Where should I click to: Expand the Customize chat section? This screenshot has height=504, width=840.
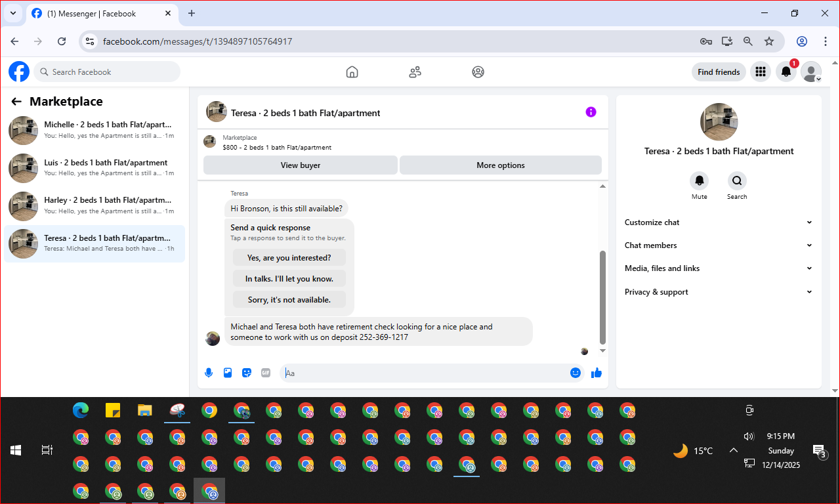719,222
